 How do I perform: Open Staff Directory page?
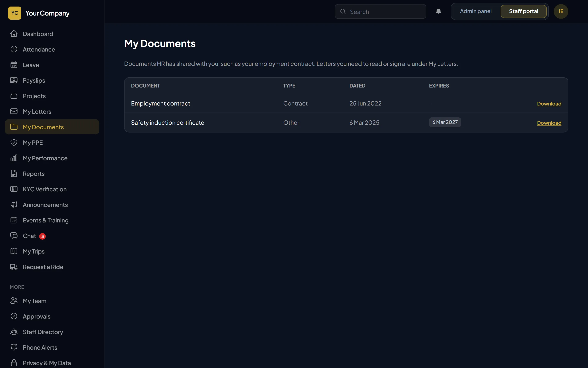pos(52,332)
